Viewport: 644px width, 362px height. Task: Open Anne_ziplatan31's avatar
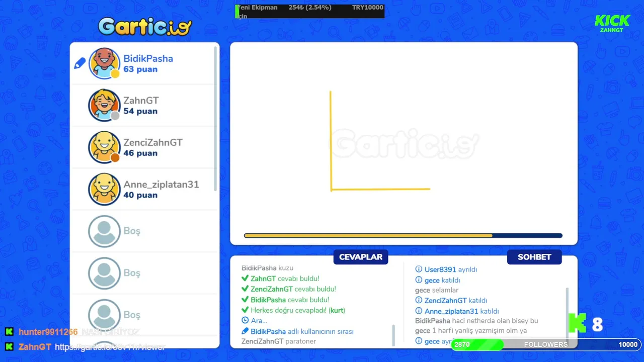coord(105,189)
